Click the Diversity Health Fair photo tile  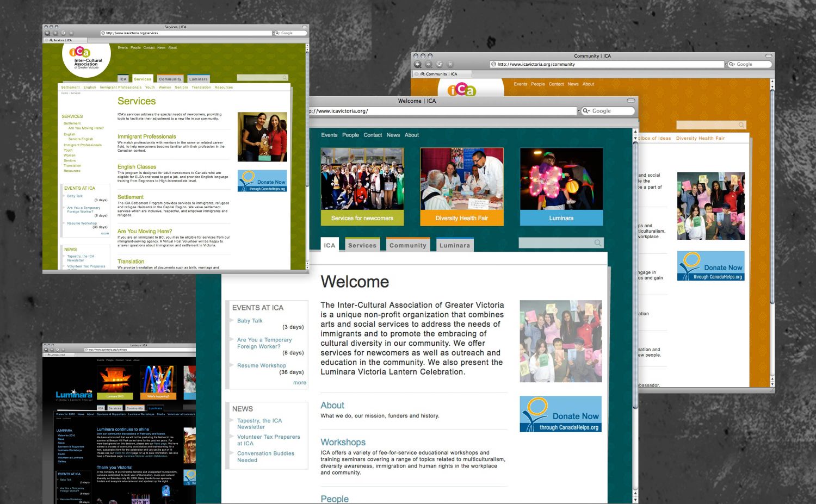click(x=461, y=186)
